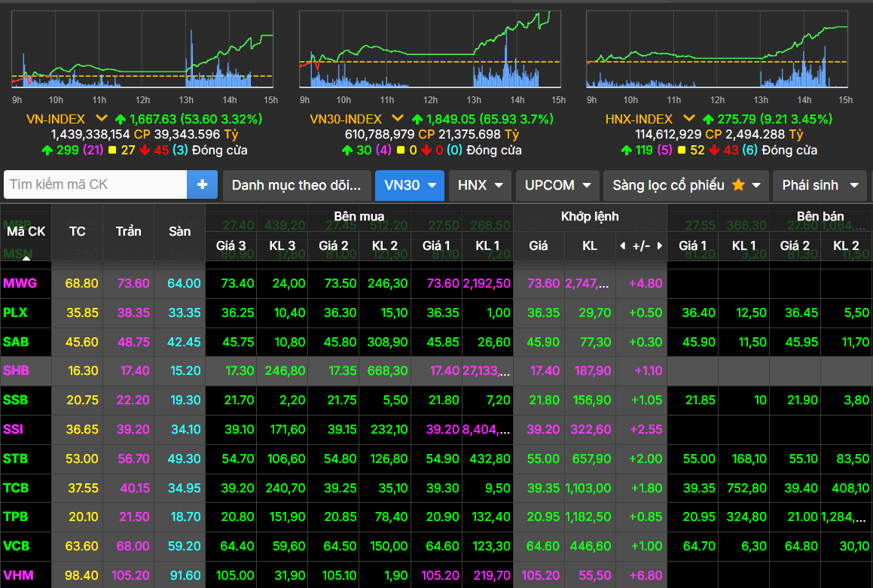This screenshot has height=588, width=873.
Task: Open the VN30 dropdown tab
Action: (410, 185)
